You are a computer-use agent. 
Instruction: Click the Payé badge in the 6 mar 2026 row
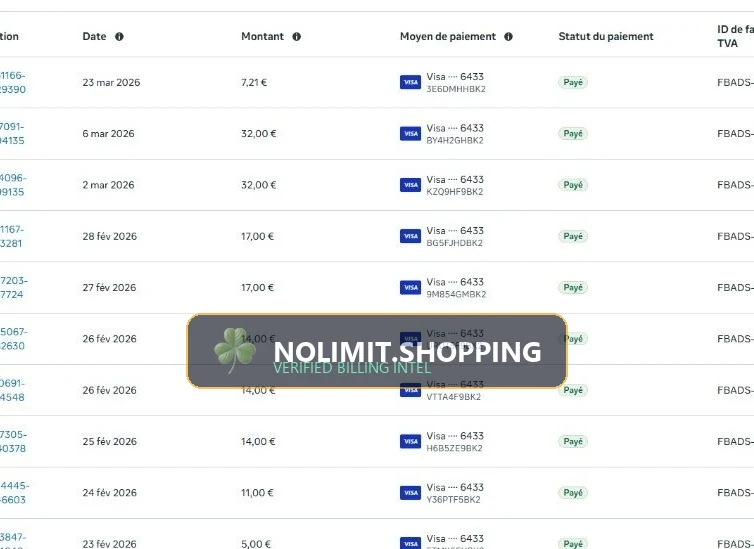click(573, 134)
